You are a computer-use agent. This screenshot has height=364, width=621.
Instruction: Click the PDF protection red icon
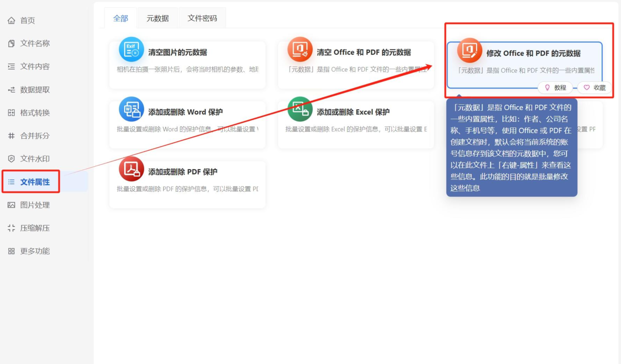tap(131, 169)
